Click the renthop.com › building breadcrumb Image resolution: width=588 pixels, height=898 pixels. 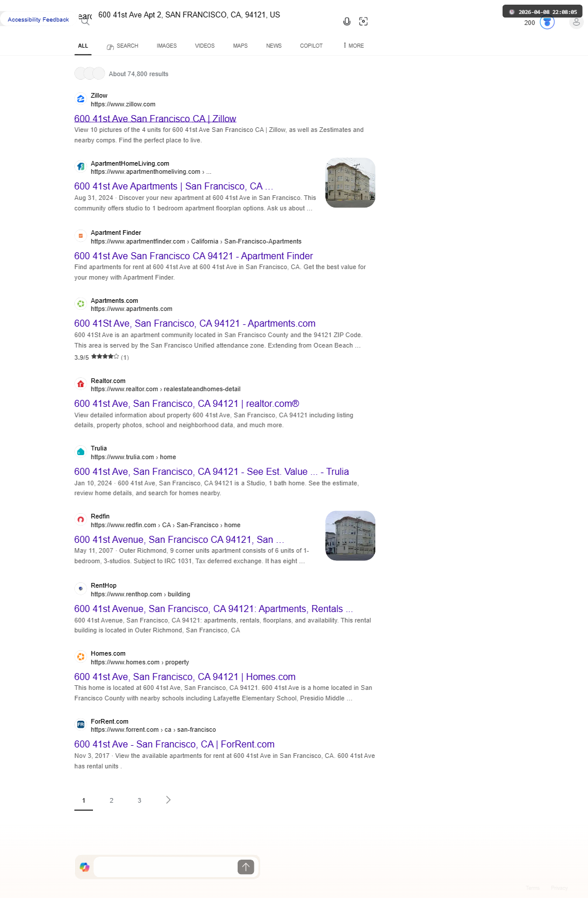[140, 595]
